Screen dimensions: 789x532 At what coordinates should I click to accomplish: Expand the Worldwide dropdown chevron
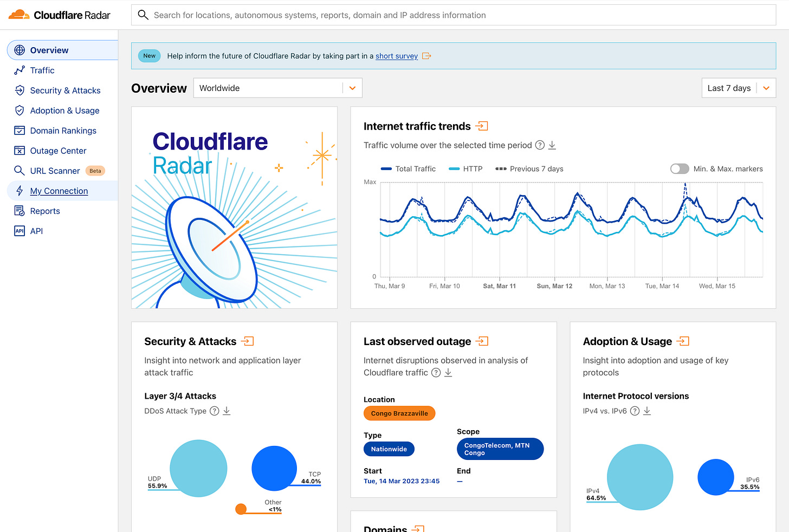point(353,88)
